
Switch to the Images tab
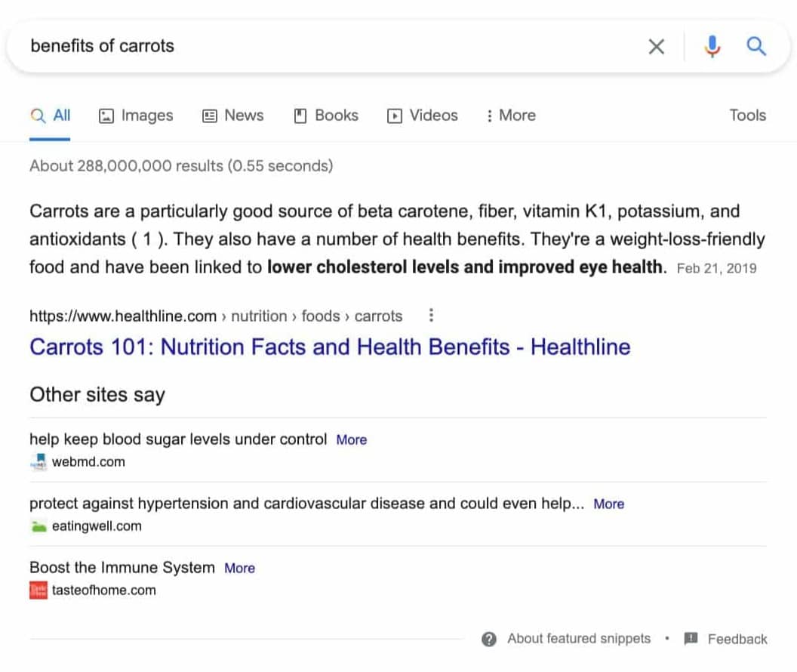(137, 116)
